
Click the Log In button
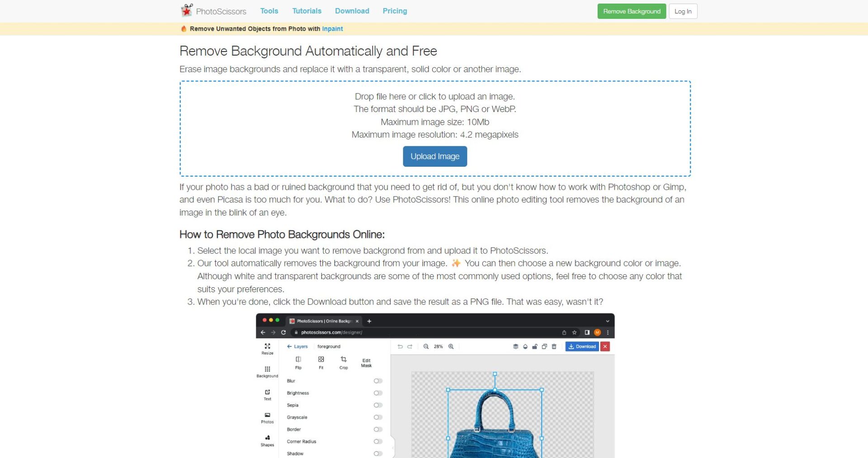click(x=683, y=11)
